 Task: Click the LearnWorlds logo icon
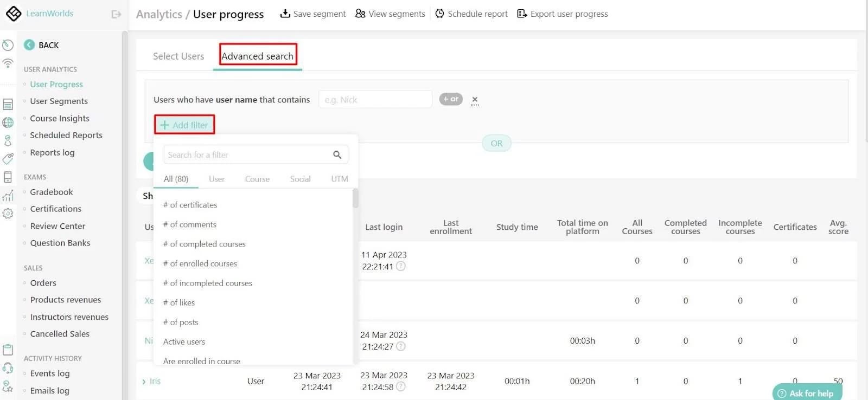(14, 14)
